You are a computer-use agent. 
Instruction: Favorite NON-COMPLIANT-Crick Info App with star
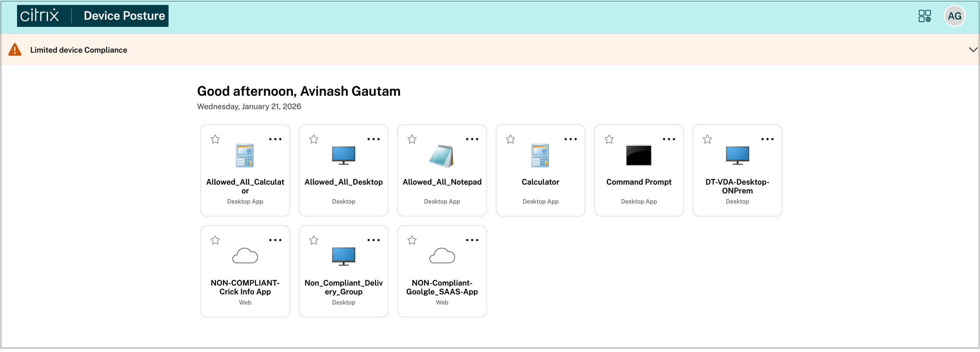[215, 240]
